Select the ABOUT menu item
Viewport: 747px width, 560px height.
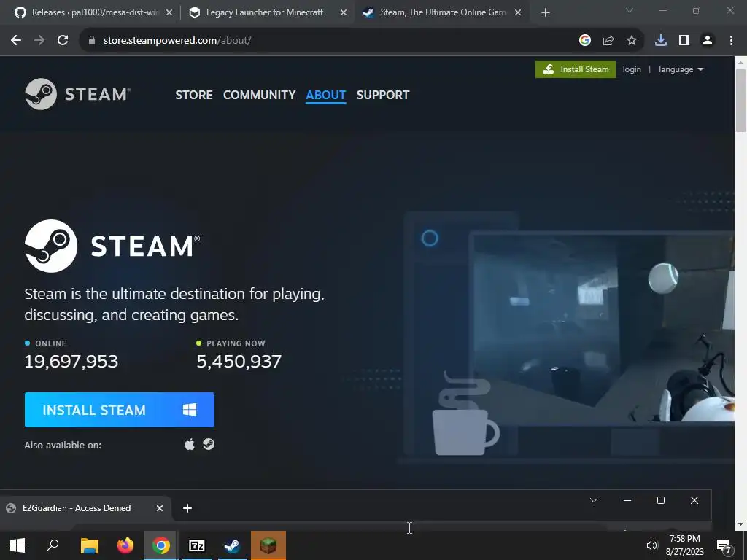click(x=326, y=95)
